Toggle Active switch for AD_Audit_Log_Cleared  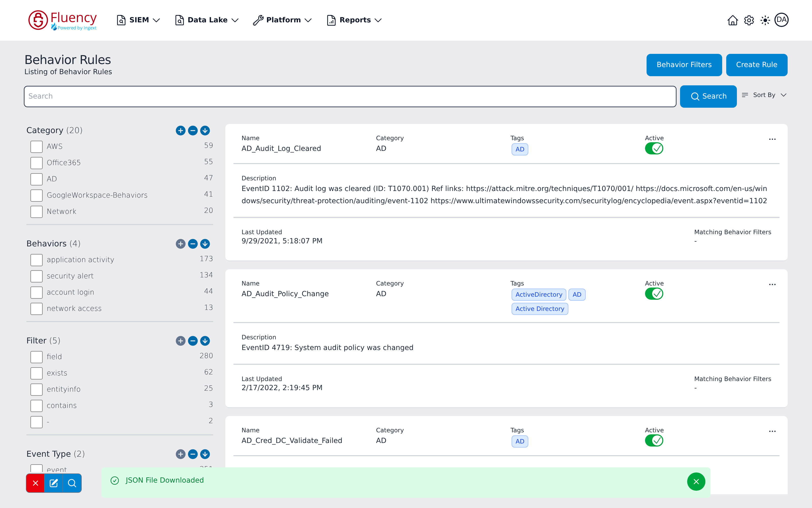pyautogui.click(x=654, y=149)
